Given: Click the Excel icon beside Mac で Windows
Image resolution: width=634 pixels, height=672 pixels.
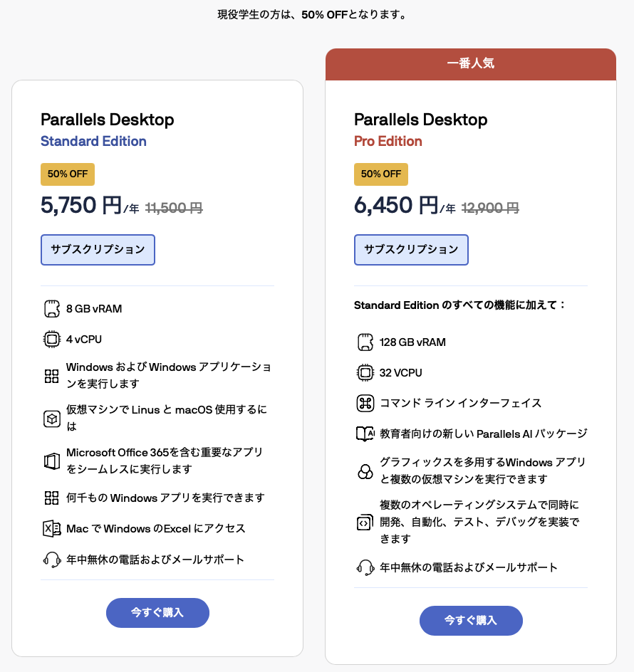Looking at the screenshot, I should click(52, 528).
